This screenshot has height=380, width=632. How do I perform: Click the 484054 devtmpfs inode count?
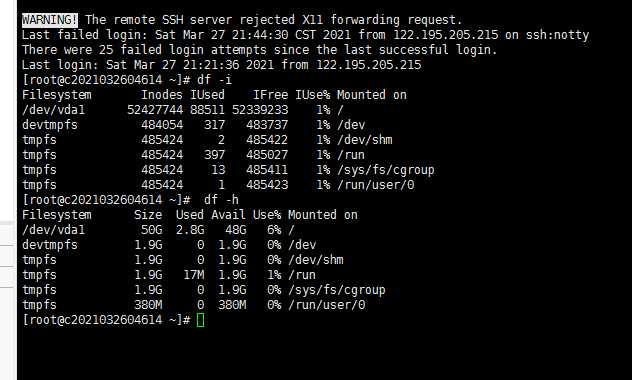[162, 125]
